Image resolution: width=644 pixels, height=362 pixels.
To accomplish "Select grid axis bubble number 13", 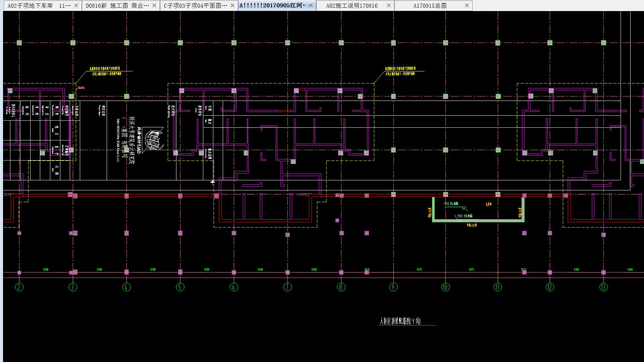I will [x=603, y=287].
